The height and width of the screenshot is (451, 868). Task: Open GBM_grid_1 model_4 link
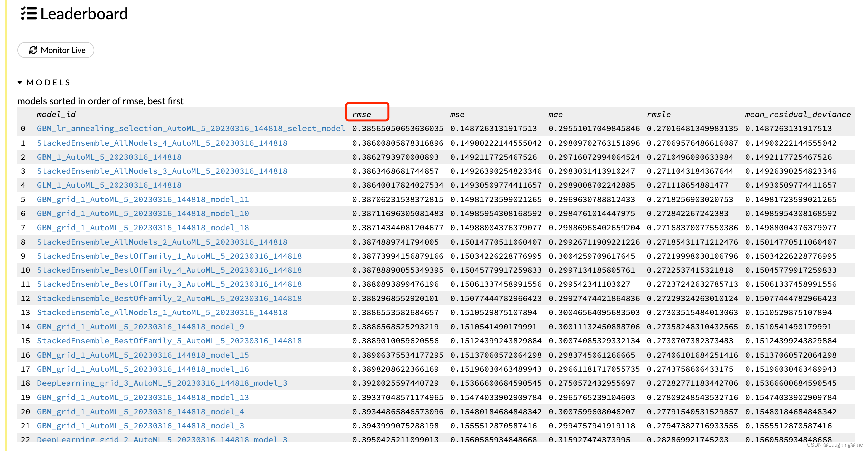[x=141, y=412]
